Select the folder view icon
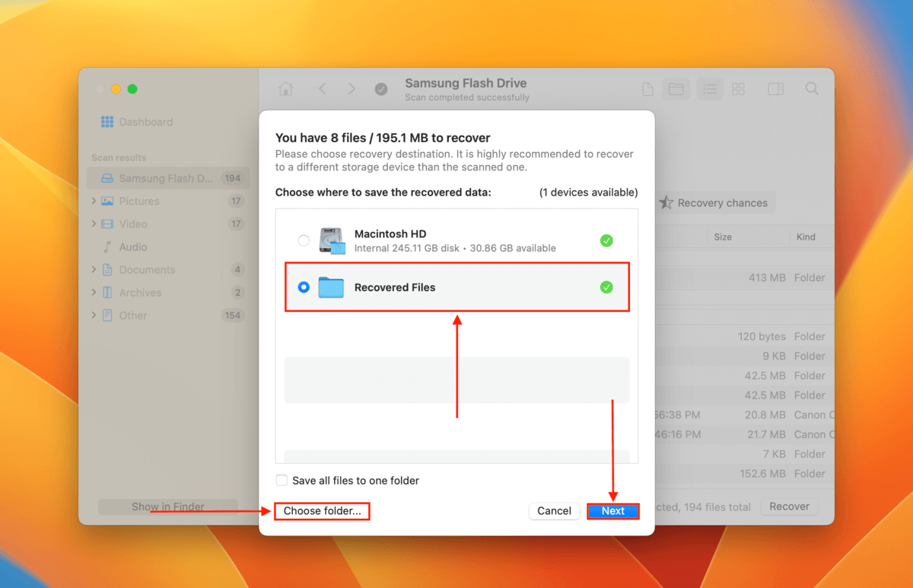913x588 pixels. 676,89
